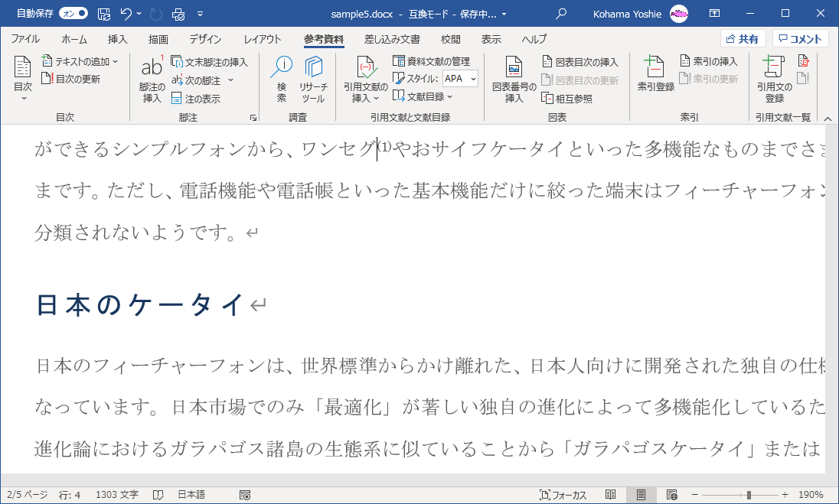This screenshot has height=504, width=839.
Task: Click 相互参照 button
Action: (x=567, y=99)
